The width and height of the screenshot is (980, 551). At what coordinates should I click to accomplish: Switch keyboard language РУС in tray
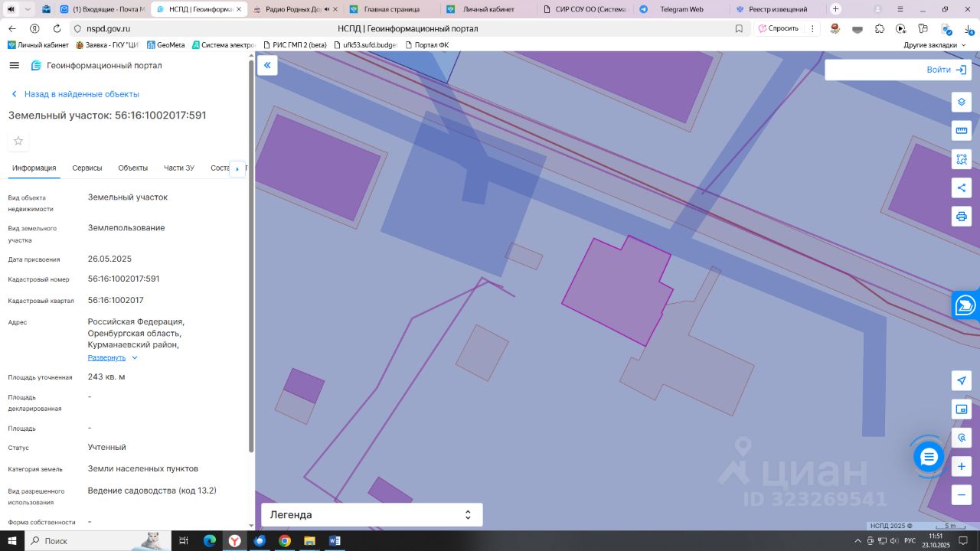pos(910,541)
